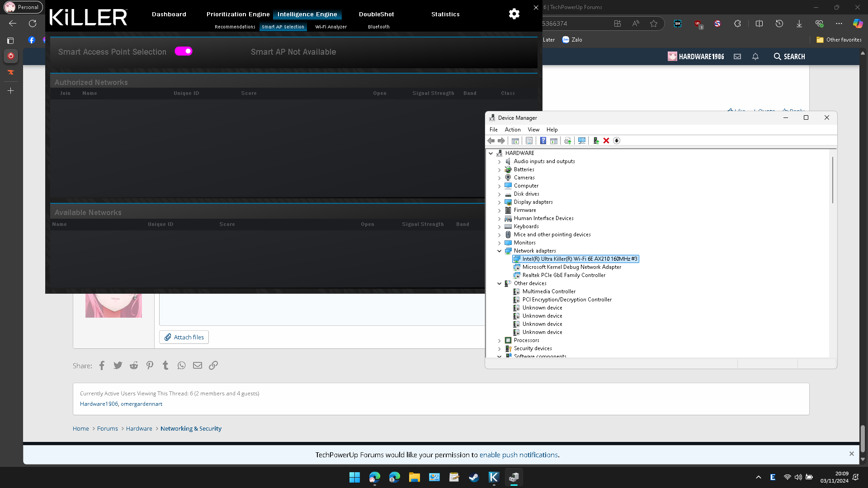Go to Forums breadcrumb link

pos(108,429)
